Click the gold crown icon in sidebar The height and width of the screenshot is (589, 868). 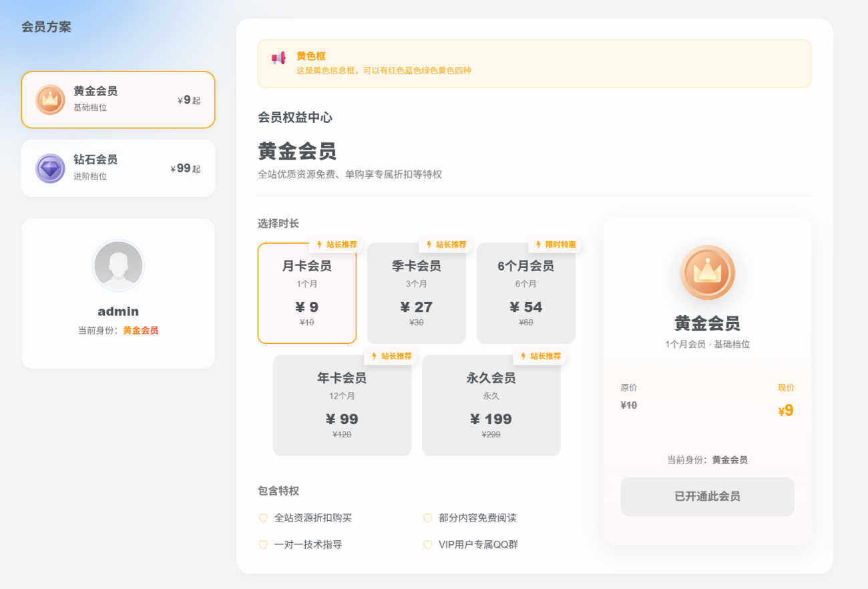50,100
